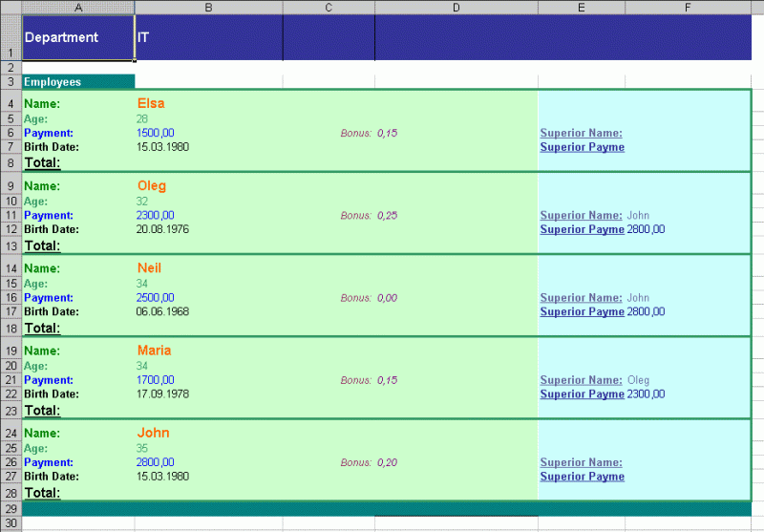Click Age: label in row 10
The width and height of the screenshot is (764, 532).
coord(35,202)
